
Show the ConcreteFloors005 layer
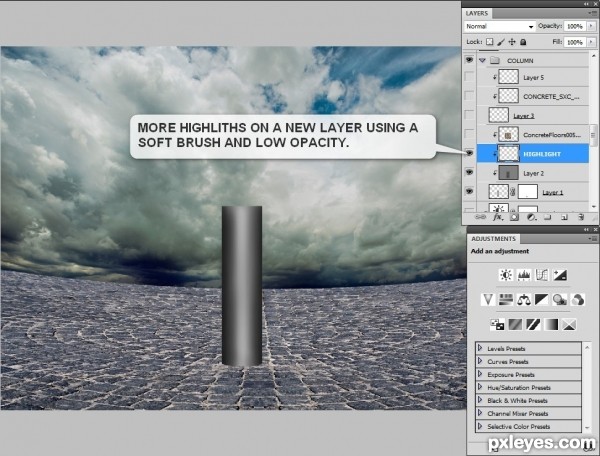tap(469, 134)
